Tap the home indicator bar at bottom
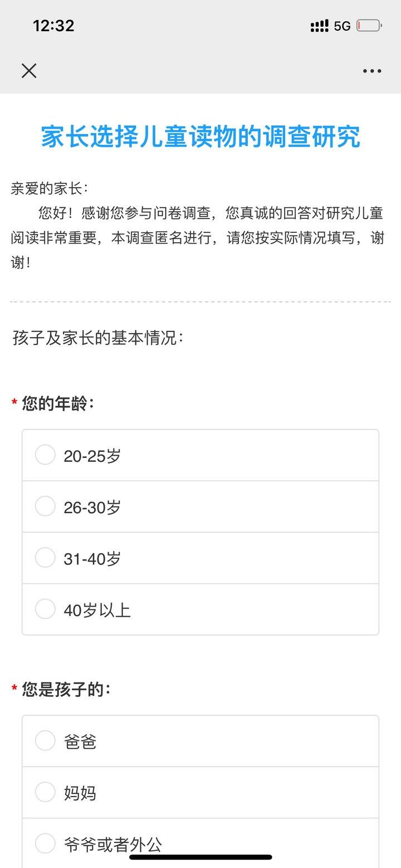This screenshot has height=868, width=401. click(200, 857)
